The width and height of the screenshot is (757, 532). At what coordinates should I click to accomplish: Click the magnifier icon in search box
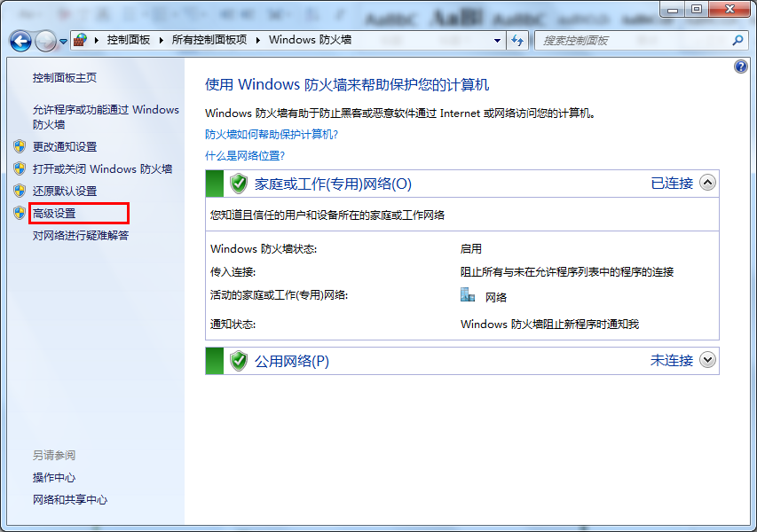point(737,41)
